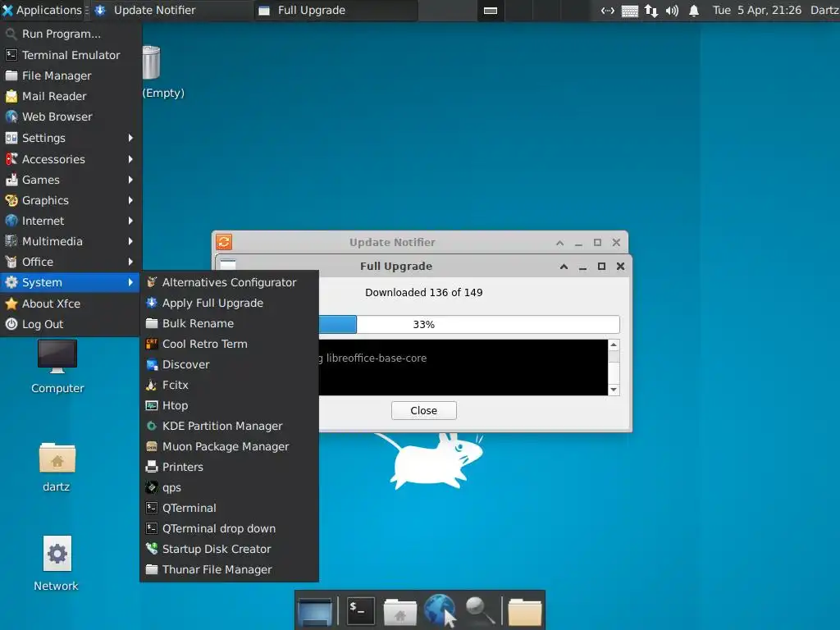
Task: Launch KDE Partition Manager
Action: click(x=230, y=426)
